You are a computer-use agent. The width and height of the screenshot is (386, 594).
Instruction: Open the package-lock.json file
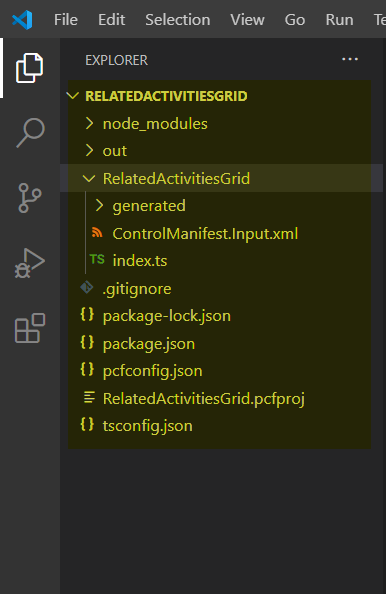[x=167, y=316]
